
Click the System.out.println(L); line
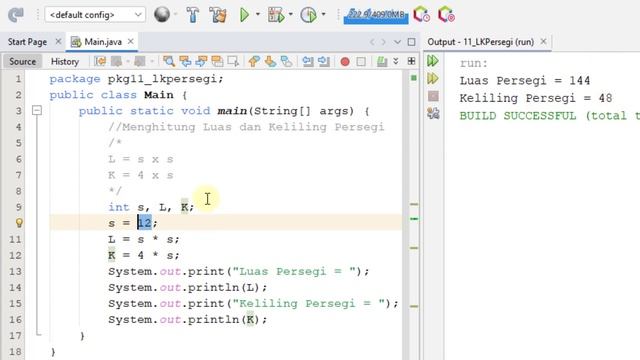coord(187,288)
